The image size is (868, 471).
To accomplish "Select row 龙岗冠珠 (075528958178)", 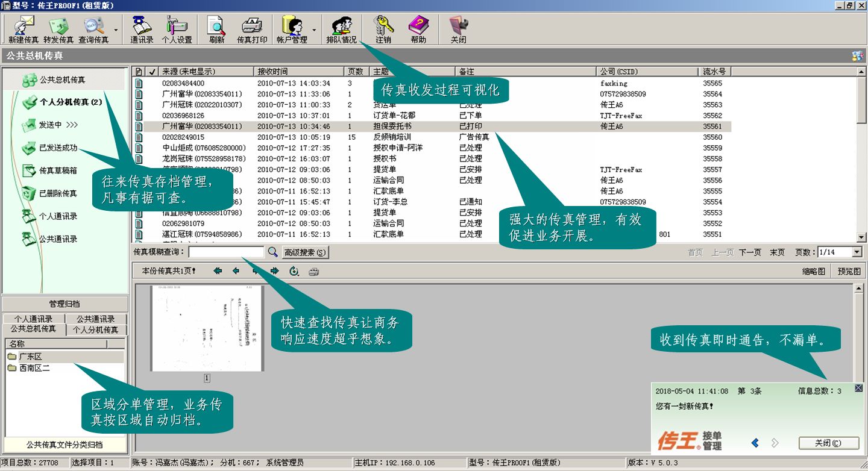I will (432, 159).
